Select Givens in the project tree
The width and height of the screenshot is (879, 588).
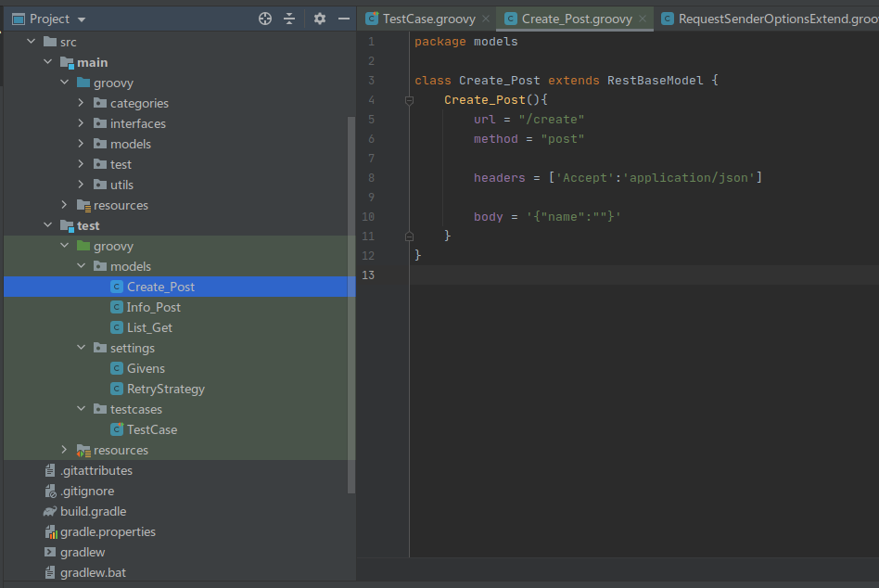146,368
